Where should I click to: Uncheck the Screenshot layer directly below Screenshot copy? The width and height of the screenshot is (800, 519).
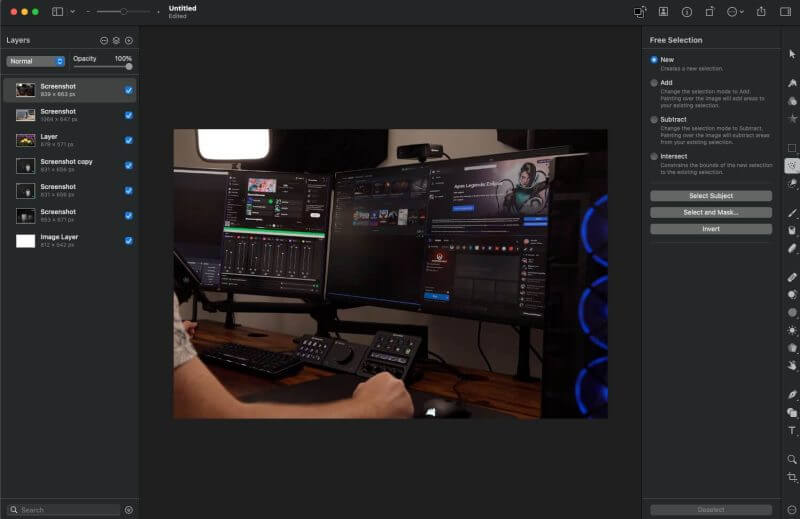coord(129,190)
